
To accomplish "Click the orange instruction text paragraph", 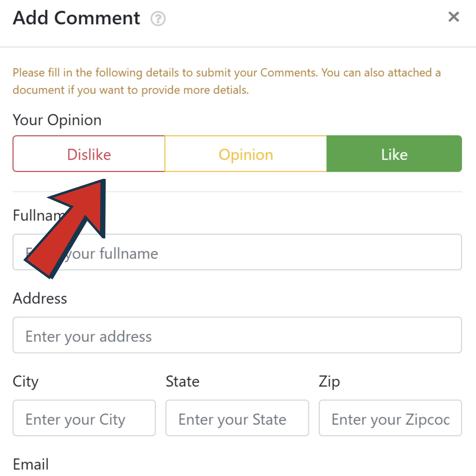I will tap(227, 81).
